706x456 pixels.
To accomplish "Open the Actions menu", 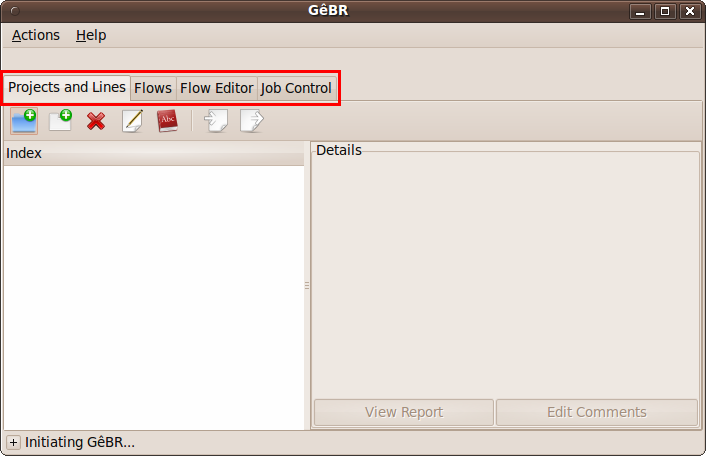I will 36,35.
